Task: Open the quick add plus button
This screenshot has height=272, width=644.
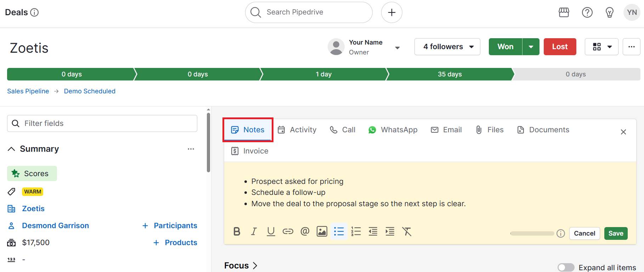Action: (391, 12)
